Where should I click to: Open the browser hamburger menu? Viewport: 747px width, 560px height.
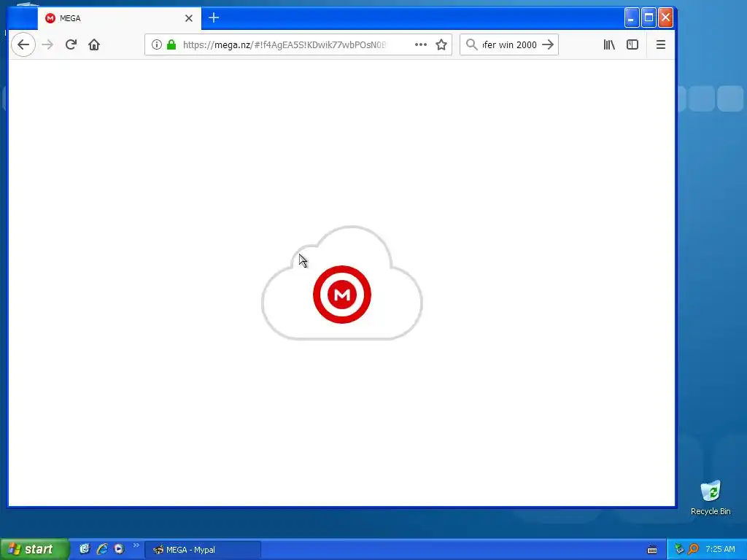pyautogui.click(x=661, y=44)
